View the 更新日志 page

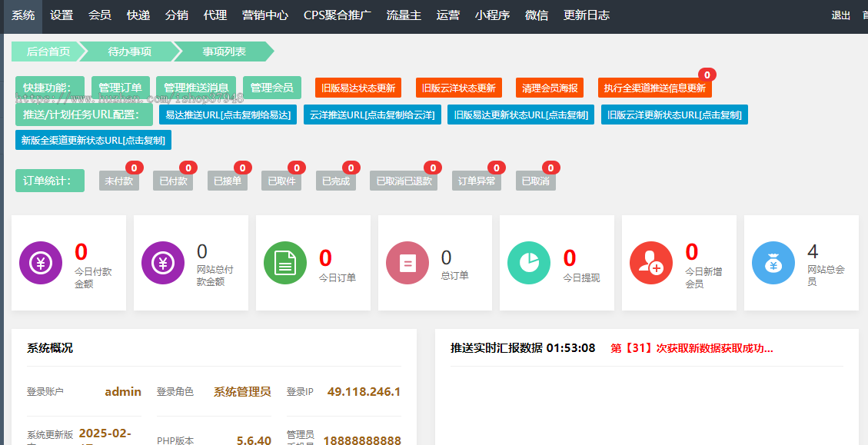click(x=587, y=15)
